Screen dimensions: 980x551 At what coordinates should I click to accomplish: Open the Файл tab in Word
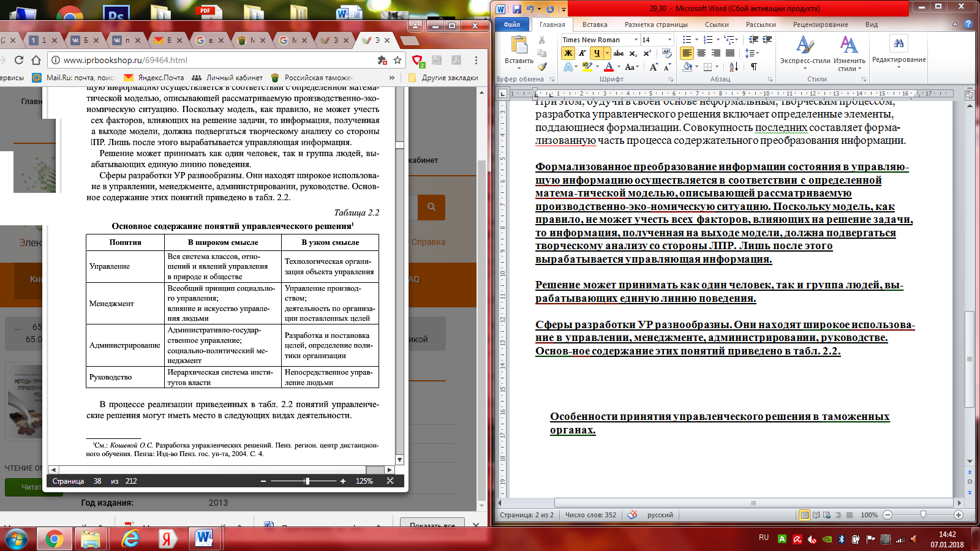tap(513, 24)
